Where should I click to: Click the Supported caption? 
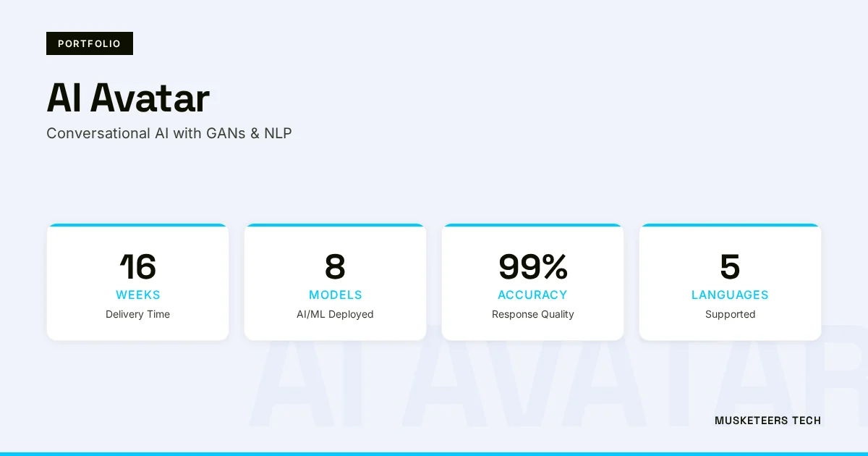tap(730, 314)
